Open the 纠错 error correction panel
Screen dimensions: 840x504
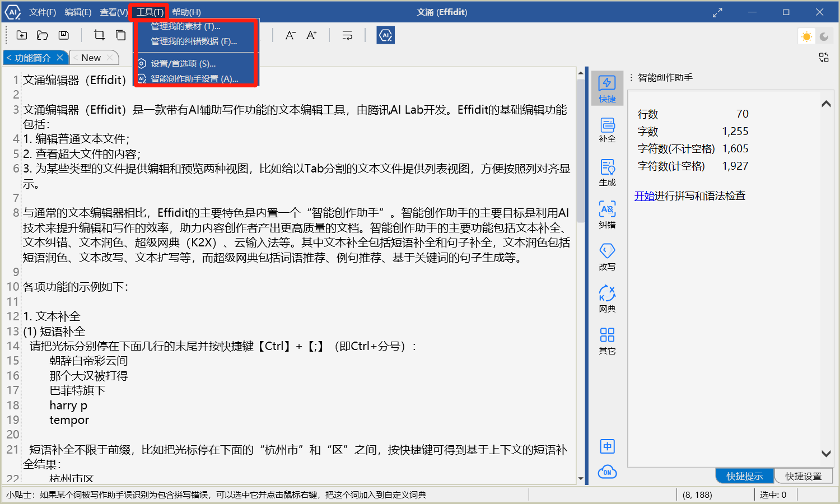tap(607, 215)
